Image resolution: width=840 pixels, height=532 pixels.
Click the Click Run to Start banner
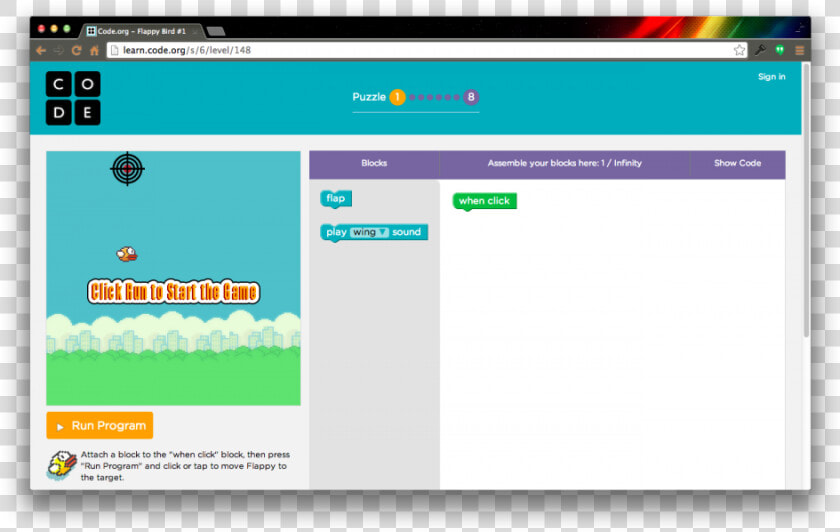coord(174,292)
